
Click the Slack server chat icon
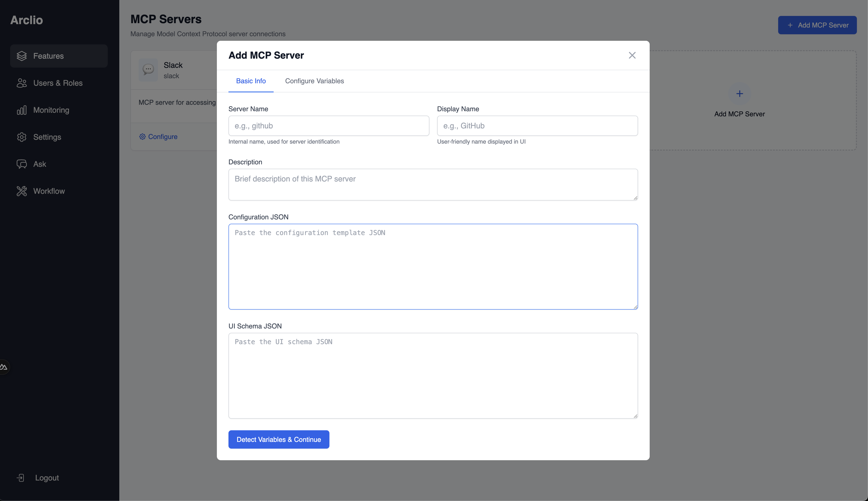point(148,70)
